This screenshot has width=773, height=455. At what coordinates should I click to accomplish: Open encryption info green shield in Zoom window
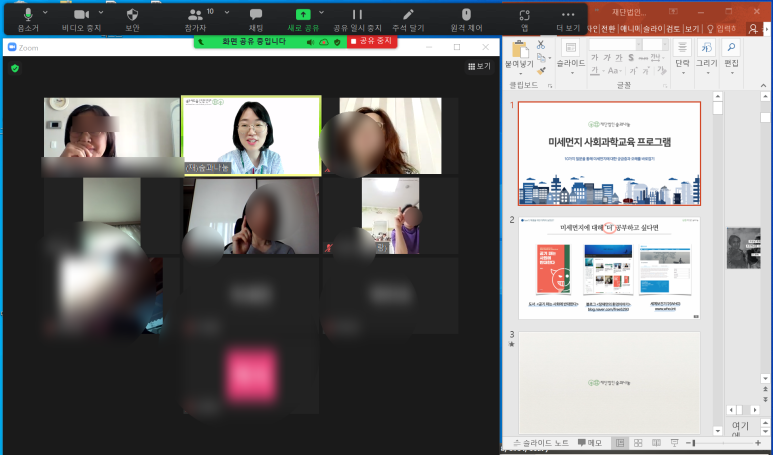pos(15,69)
